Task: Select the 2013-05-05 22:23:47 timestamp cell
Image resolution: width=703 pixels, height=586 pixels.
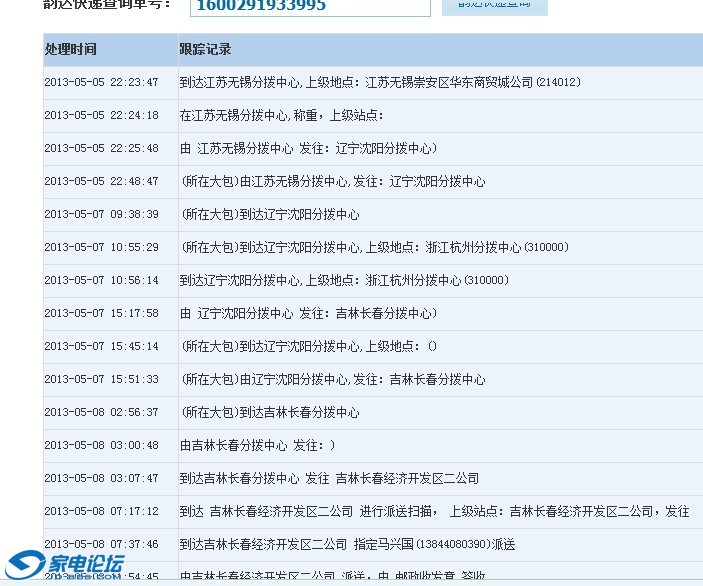Action: [x=101, y=83]
